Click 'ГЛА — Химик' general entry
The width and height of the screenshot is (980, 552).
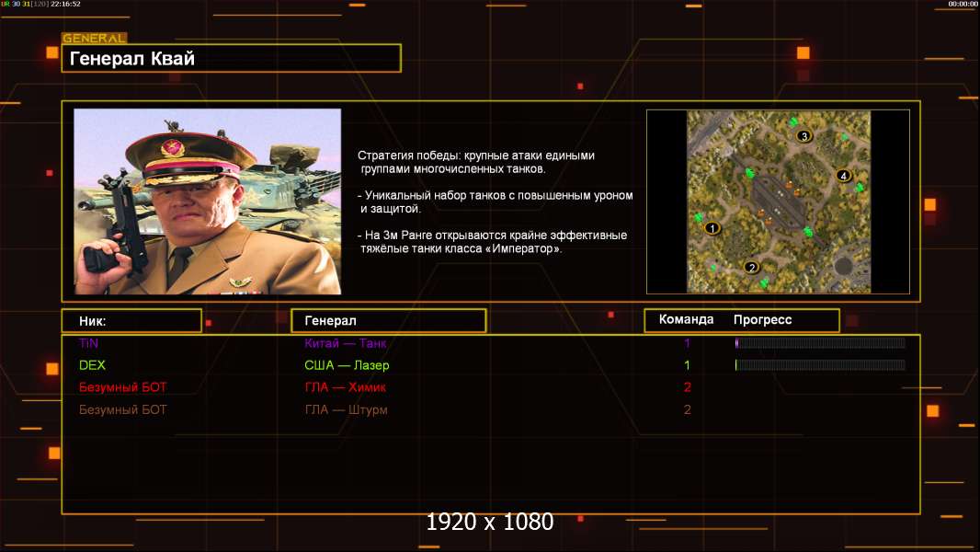coord(346,387)
